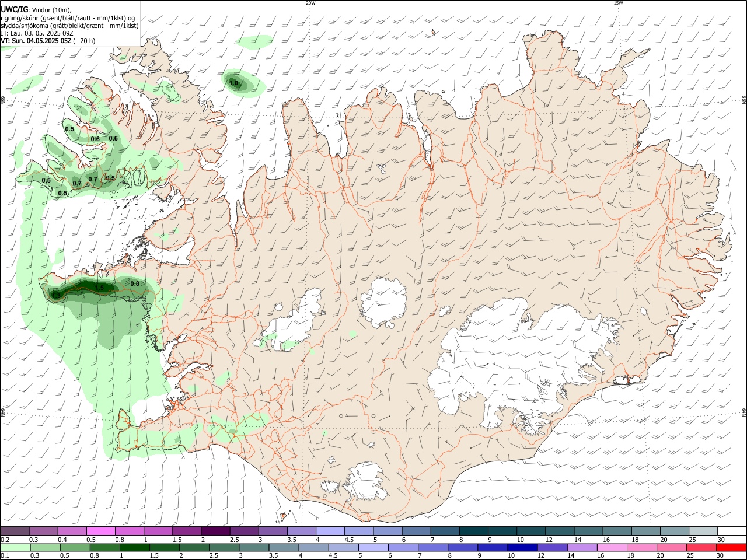
Task: Pick the greyish-purple 0.2 snow legend swatch
Action: point(15,531)
